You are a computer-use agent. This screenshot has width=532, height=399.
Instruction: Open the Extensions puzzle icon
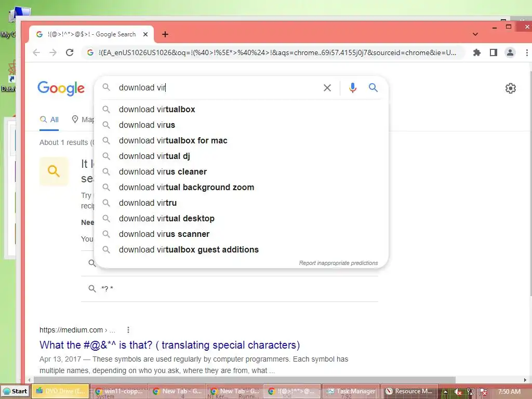(477, 52)
